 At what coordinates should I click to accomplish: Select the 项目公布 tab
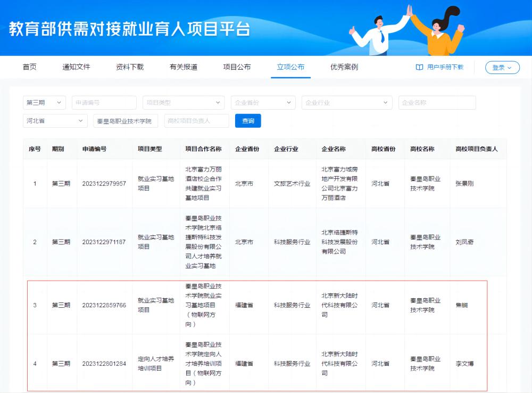coord(237,67)
